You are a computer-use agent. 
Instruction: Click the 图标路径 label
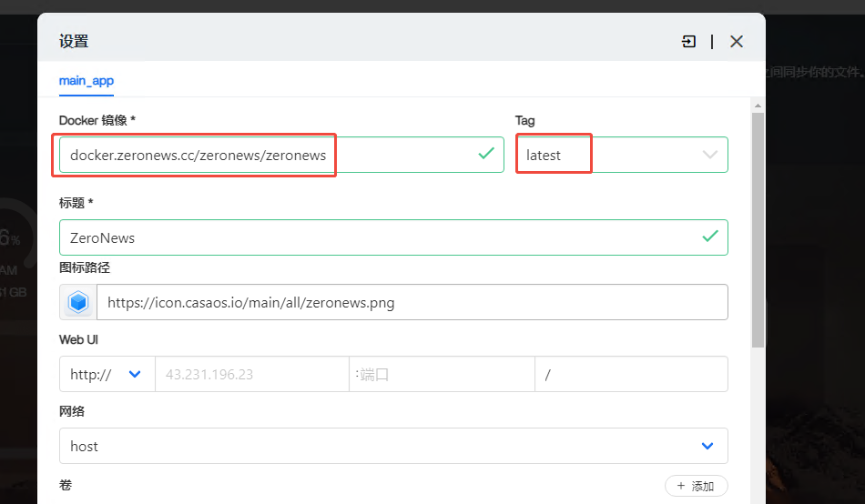point(85,267)
